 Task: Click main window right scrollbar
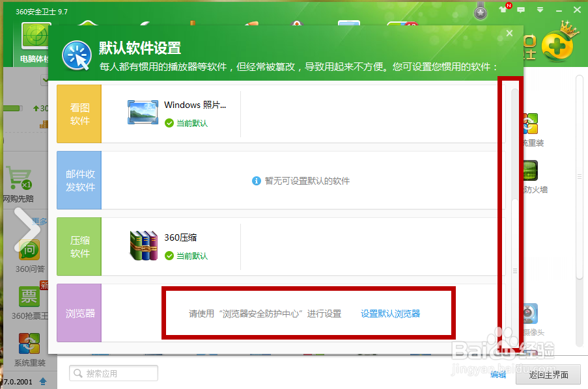tap(580, 176)
